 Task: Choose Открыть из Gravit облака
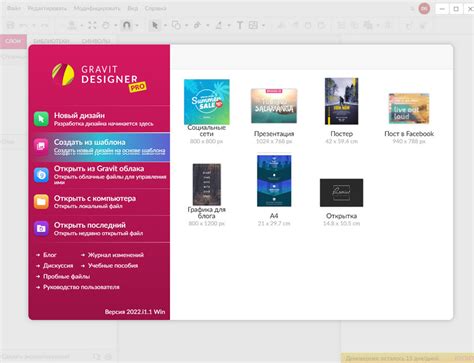click(99, 175)
